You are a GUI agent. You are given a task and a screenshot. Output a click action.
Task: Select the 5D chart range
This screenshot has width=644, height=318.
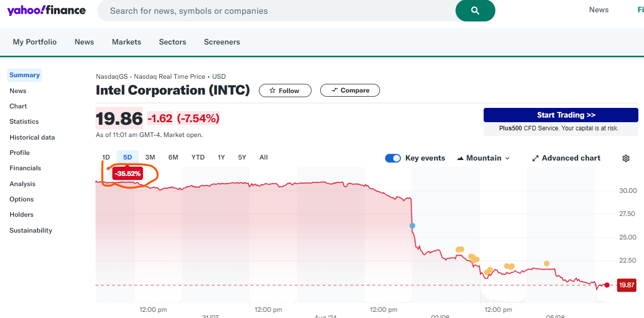pos(128,157)
